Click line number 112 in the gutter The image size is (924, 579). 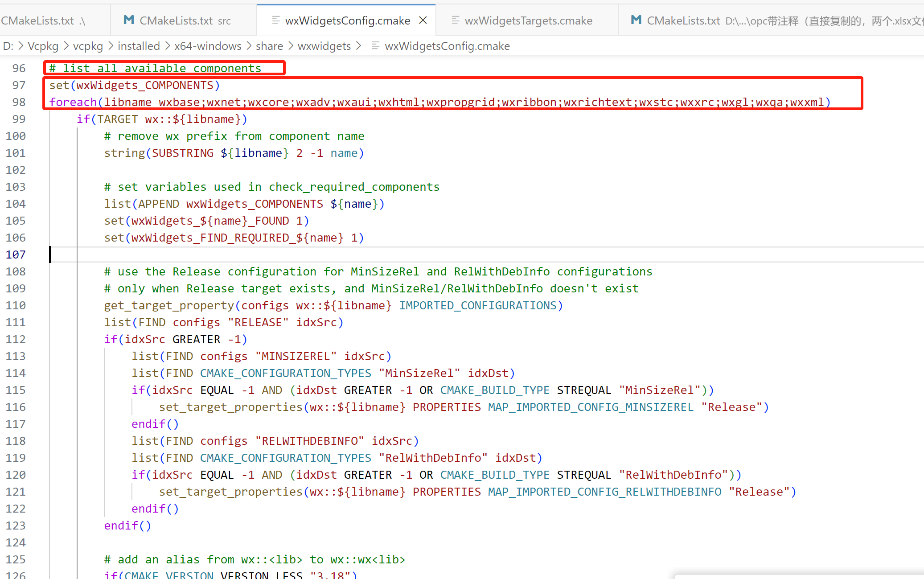(16, 339)
